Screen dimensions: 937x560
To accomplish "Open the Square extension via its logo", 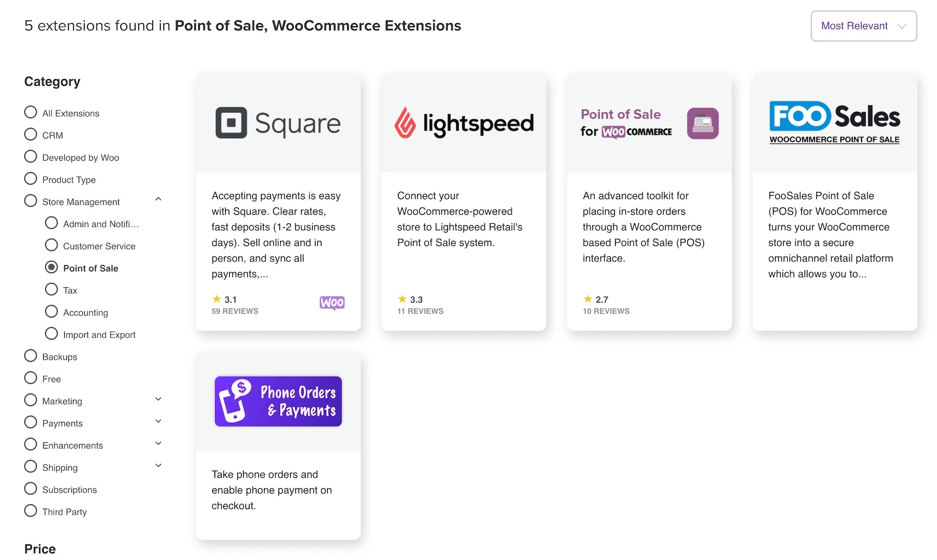I will 278,123.
